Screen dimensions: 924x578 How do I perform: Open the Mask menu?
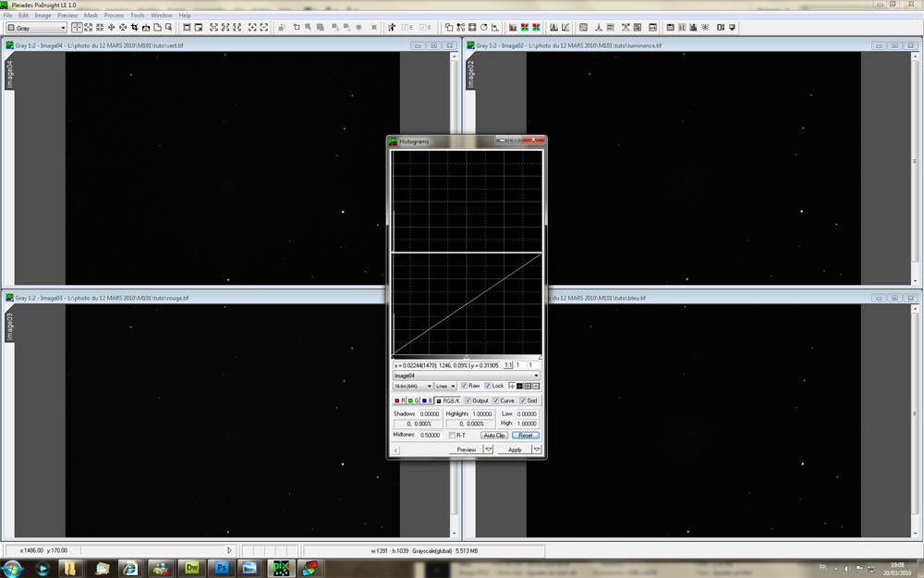tap(91, 16)
